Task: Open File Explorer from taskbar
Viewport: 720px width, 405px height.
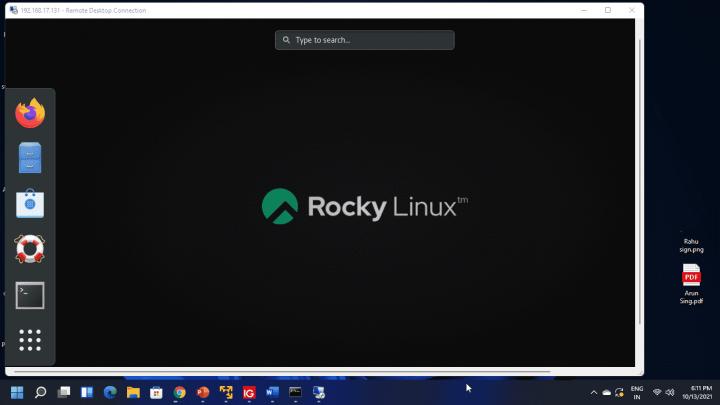Action: [x=133, y=392]
